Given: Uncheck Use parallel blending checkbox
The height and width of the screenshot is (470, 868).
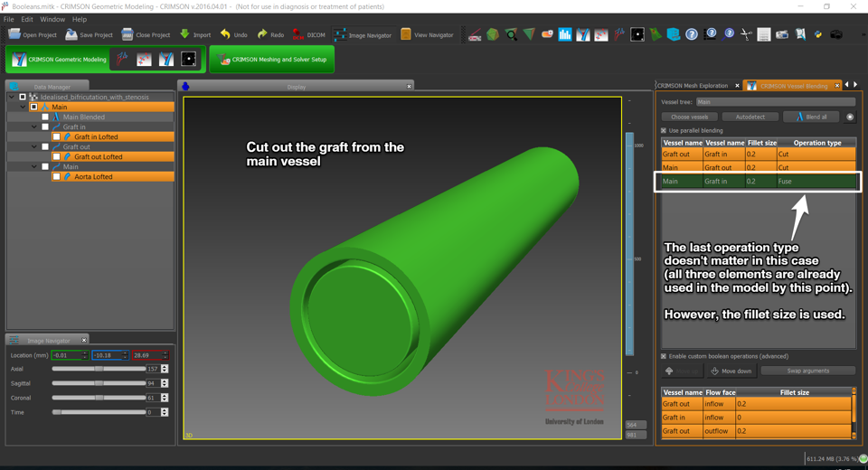Looking at the screenshot, I should 664,130.
